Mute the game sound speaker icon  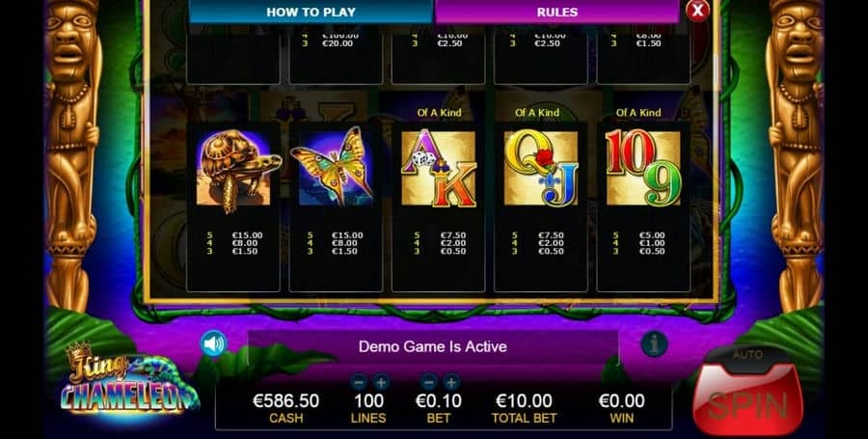(214, 343)
